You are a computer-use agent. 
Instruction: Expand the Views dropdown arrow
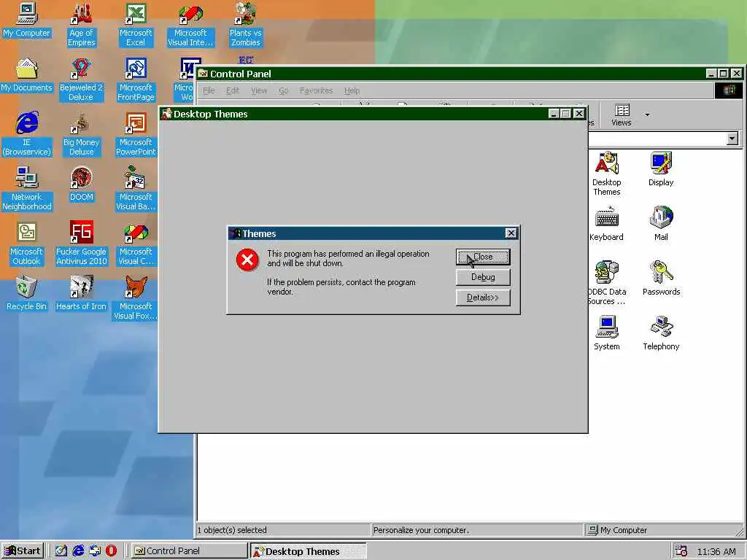click(647, 114)
